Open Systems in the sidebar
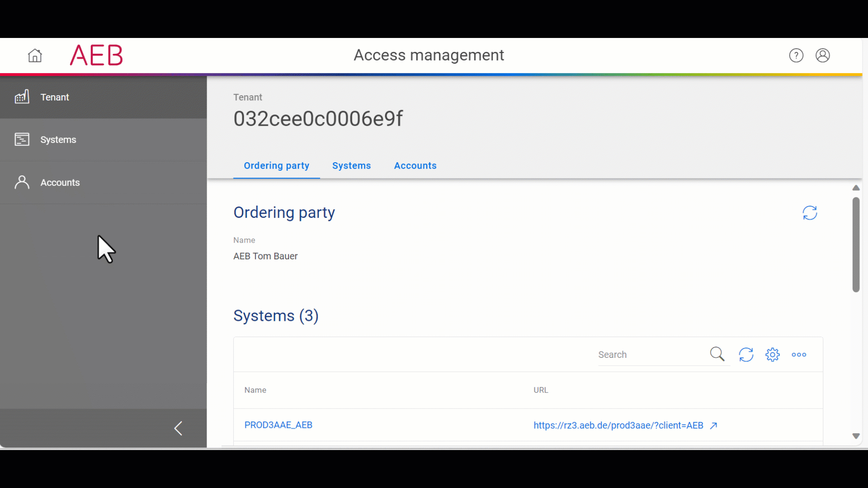 coord(58,140)
